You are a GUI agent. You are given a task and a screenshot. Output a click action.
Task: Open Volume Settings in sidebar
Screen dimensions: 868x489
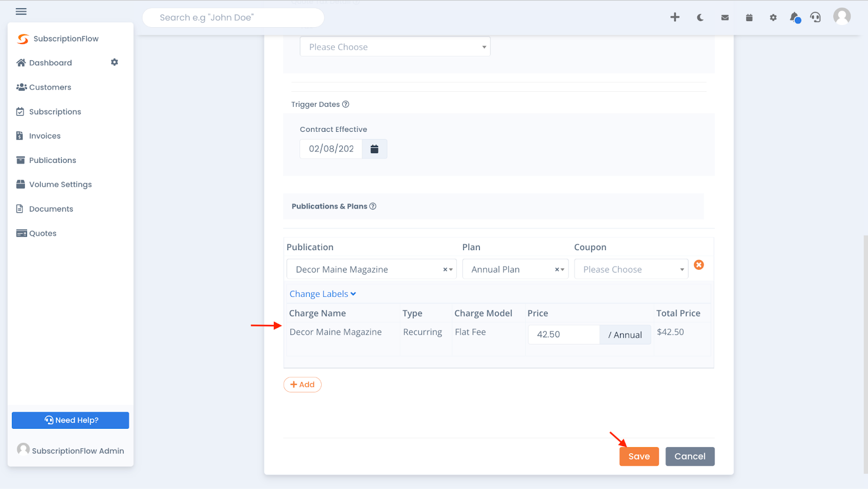[60, 185]
